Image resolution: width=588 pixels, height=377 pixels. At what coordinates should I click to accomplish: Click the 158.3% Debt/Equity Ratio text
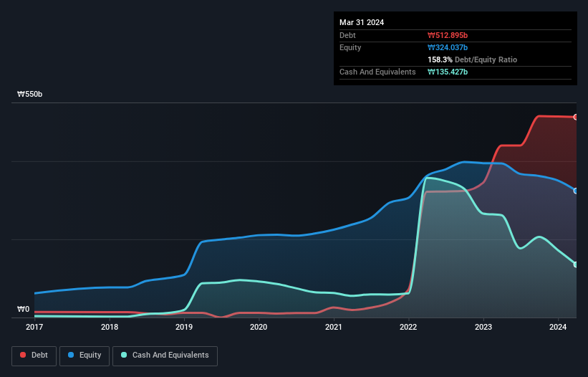(472, 59)
